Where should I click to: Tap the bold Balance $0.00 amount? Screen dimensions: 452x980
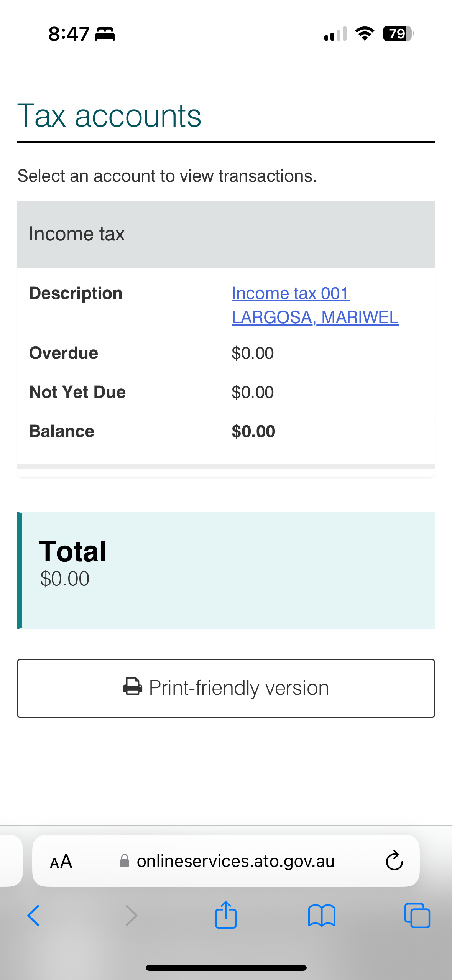(x=253, y=431)
